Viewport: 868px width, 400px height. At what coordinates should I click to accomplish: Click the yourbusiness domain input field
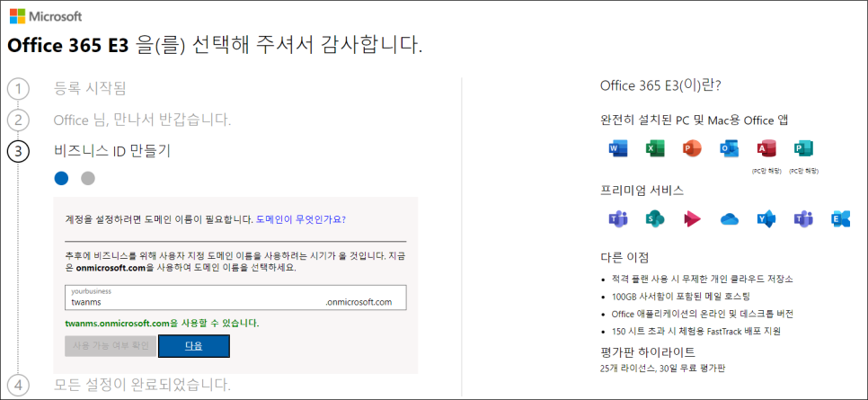235,298
